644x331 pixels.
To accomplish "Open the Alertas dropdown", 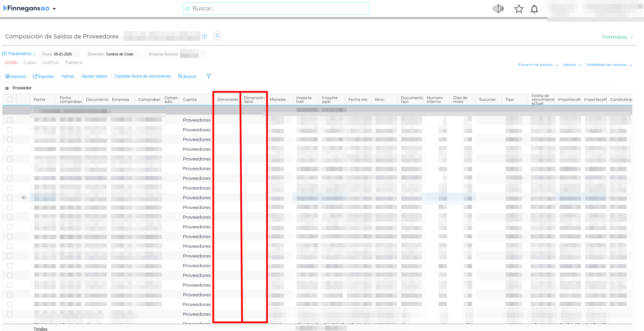I will coord(572,65).
